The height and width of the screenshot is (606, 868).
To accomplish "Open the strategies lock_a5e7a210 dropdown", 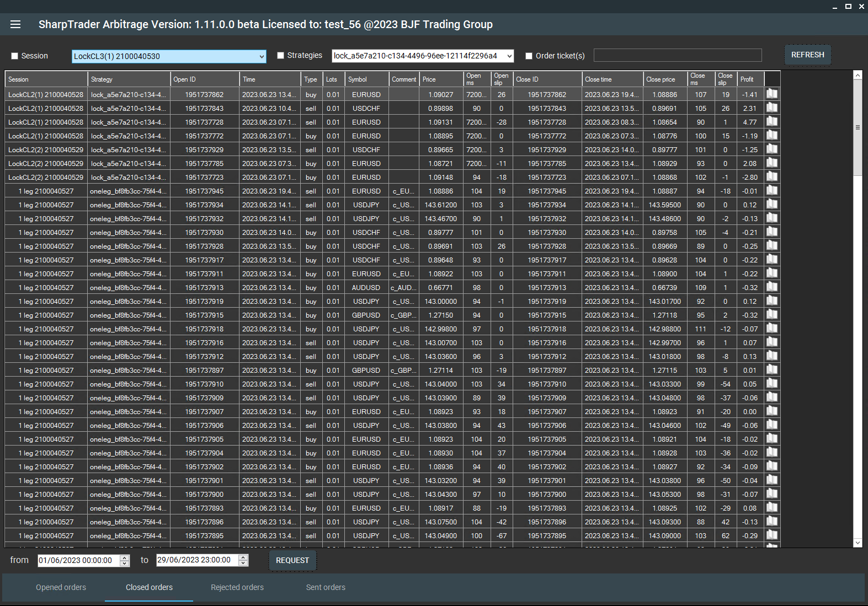I will click(509, 56).
